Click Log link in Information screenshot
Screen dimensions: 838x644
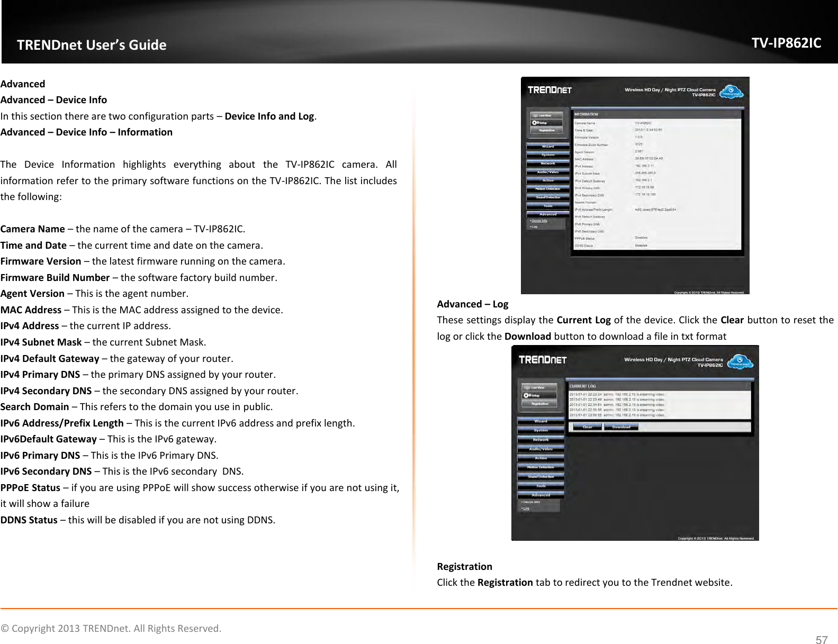(x=534, y=226)
